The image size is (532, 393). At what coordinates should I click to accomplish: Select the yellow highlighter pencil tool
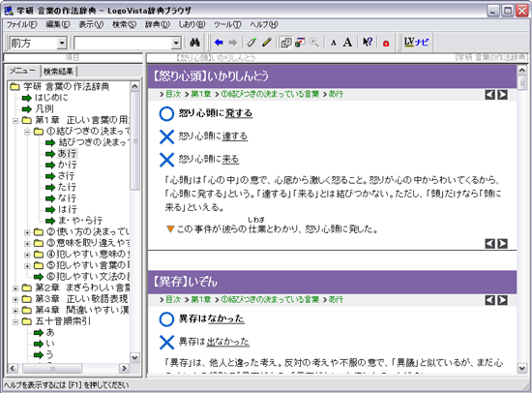(267, 43)
